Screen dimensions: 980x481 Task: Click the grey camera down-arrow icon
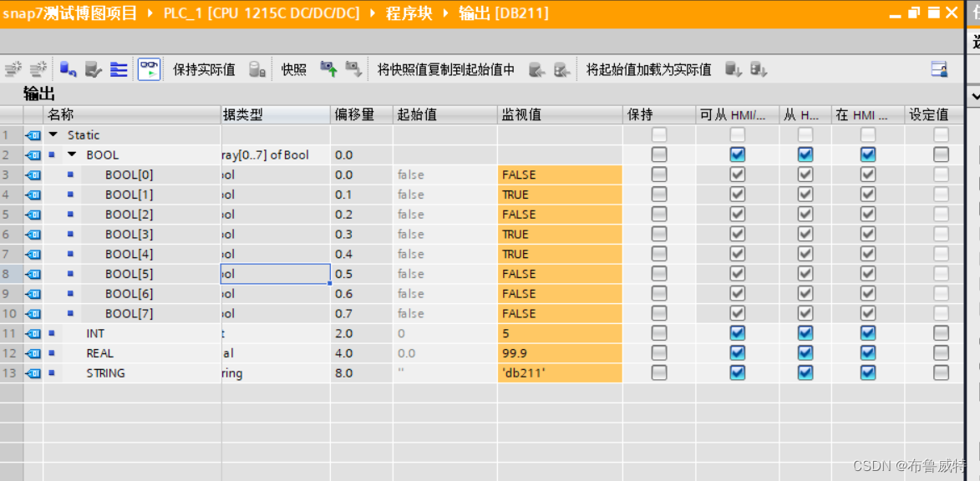click(x=353, y=69)
